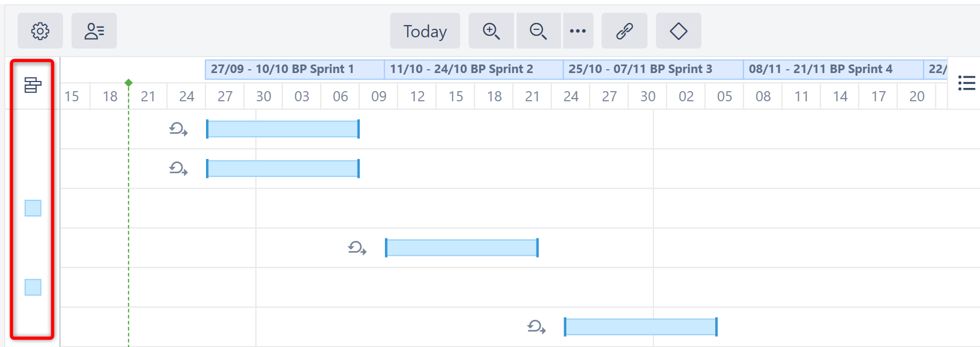980x347 pixels.
Task: Click the lower blue square in left column
Action: click(x=33, y=287)
